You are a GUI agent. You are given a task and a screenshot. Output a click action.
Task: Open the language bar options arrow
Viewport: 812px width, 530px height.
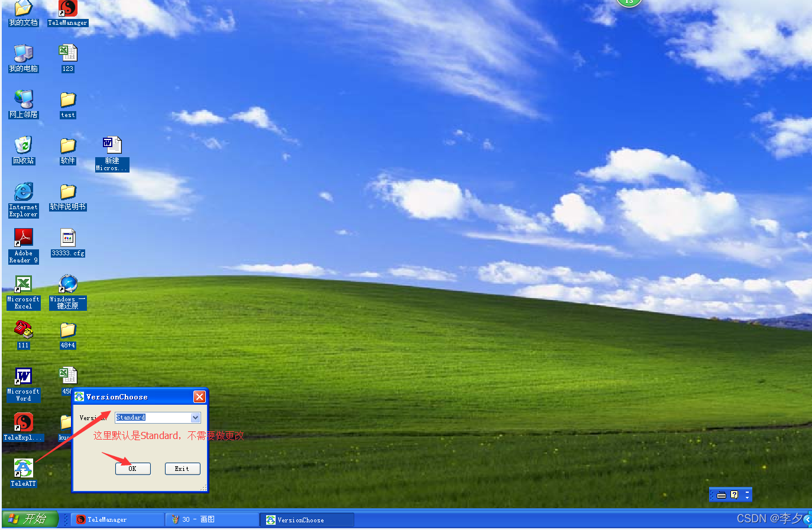747,498
